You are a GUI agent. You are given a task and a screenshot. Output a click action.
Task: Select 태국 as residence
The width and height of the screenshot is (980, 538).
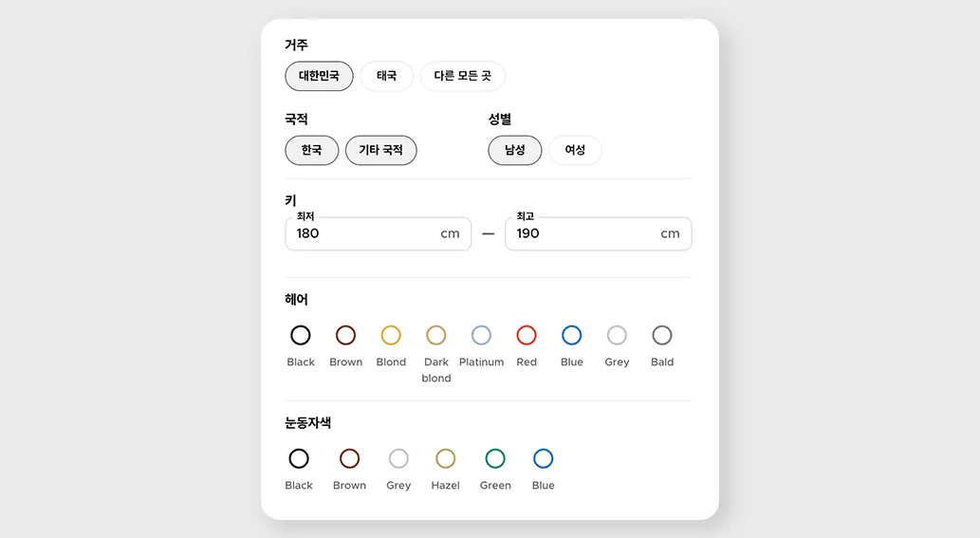386,76
